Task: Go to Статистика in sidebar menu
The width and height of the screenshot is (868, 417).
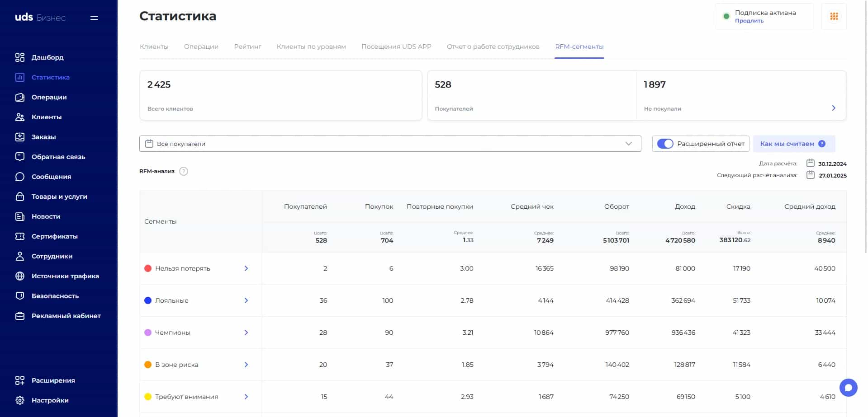Action: [x=51, y=77]
